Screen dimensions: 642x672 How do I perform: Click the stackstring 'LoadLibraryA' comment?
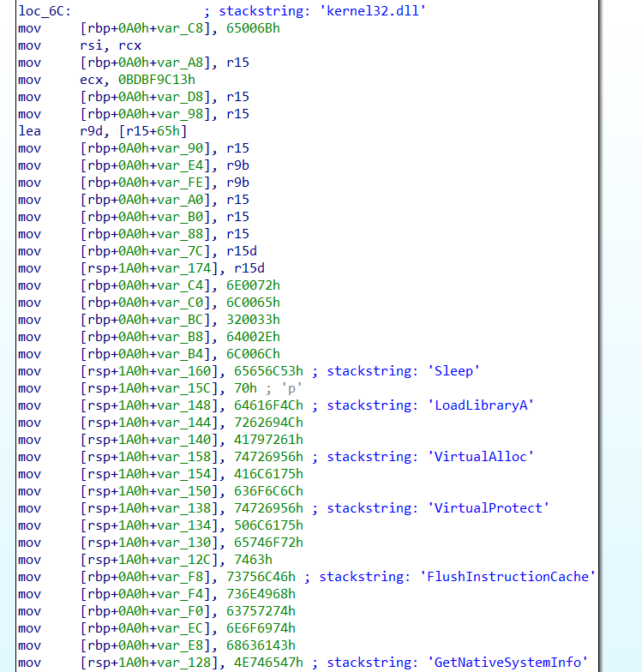coord(423,405)
